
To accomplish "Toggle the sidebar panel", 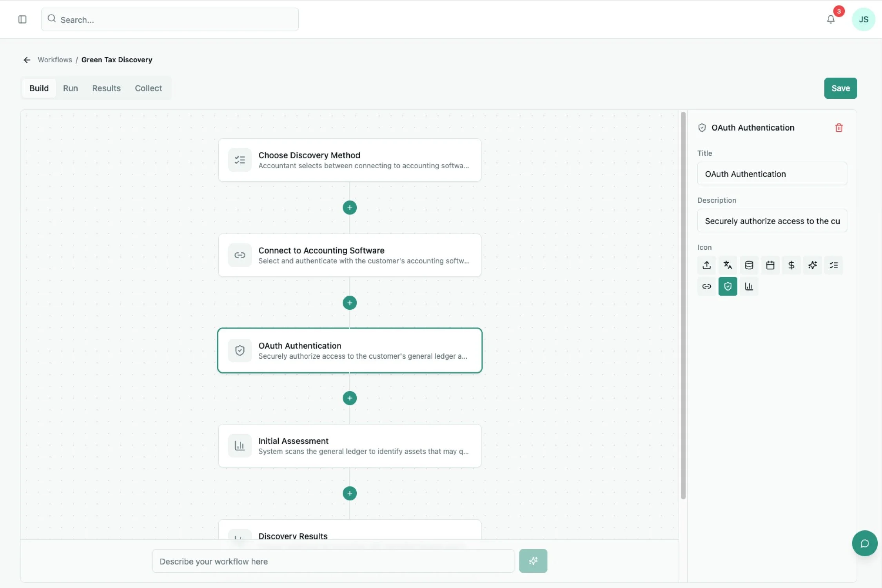I will (x=22, y=19).
